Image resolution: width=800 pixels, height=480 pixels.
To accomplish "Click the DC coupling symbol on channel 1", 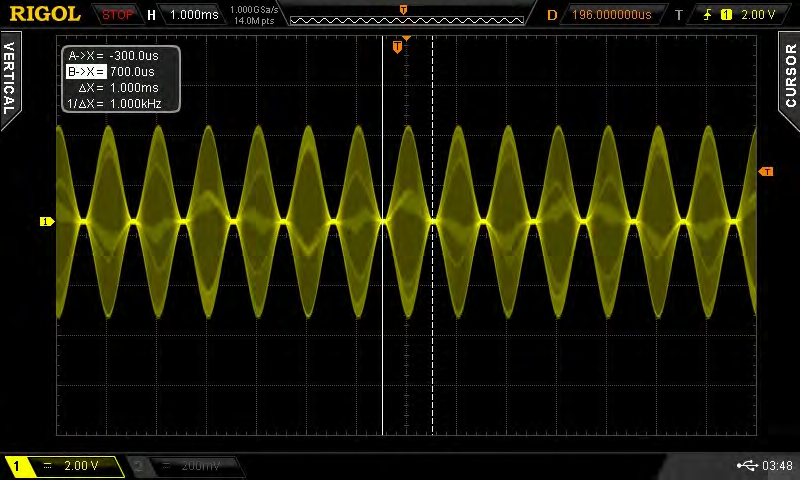I will [x=47, y=466].
